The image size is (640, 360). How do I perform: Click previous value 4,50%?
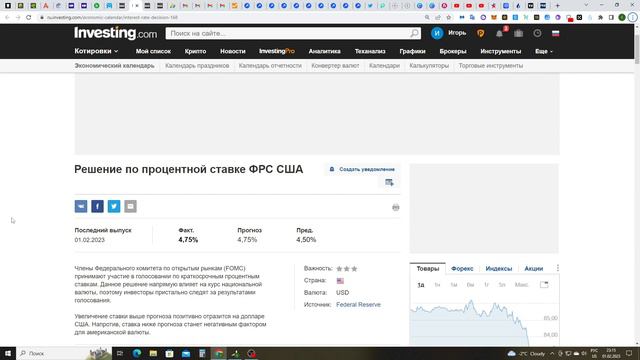point(306,240)
